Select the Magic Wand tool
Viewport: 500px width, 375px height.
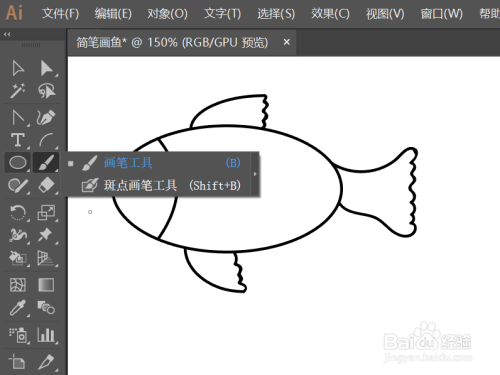(x=18, y=91)
